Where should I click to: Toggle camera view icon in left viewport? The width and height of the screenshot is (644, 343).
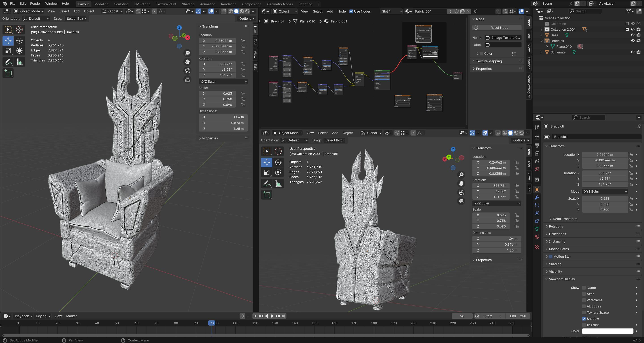coord(187,71)
